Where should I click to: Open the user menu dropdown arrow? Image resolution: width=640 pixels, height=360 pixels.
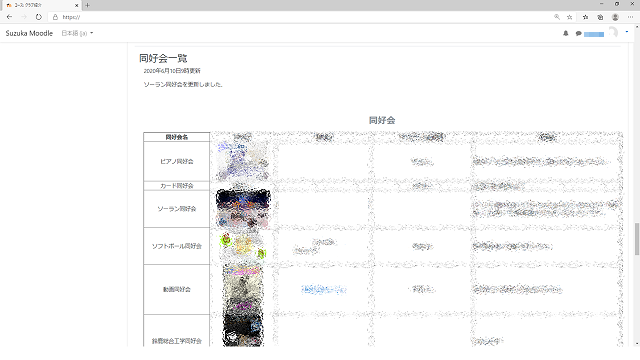[627, 32]
